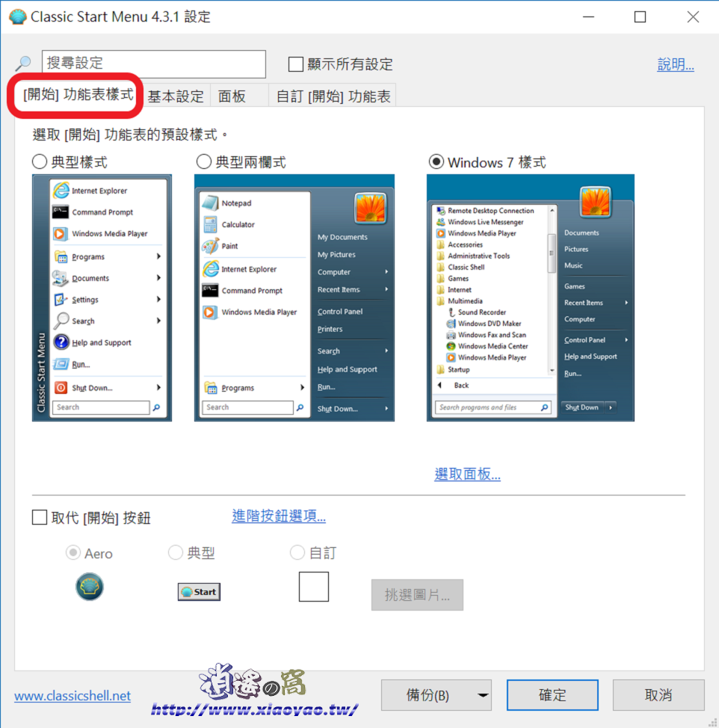The image size is (719, 728).
Task: Click the classic Start button image
Action: (x=199, y=591)
